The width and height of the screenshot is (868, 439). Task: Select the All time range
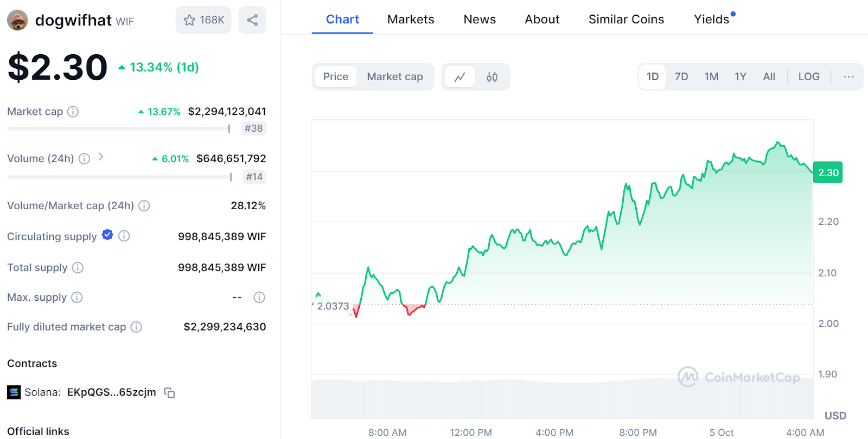[x=769, y=77]
